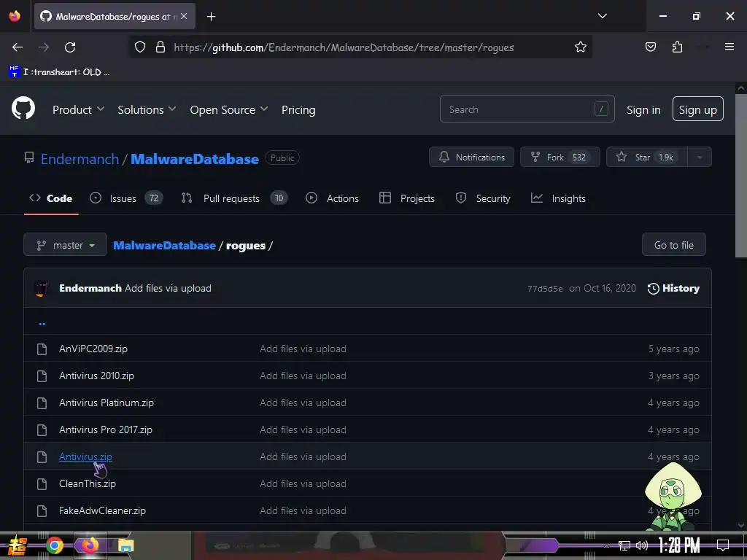Switch to the Issues tab
Screen dimensions: 747x560
coord(126,198)
